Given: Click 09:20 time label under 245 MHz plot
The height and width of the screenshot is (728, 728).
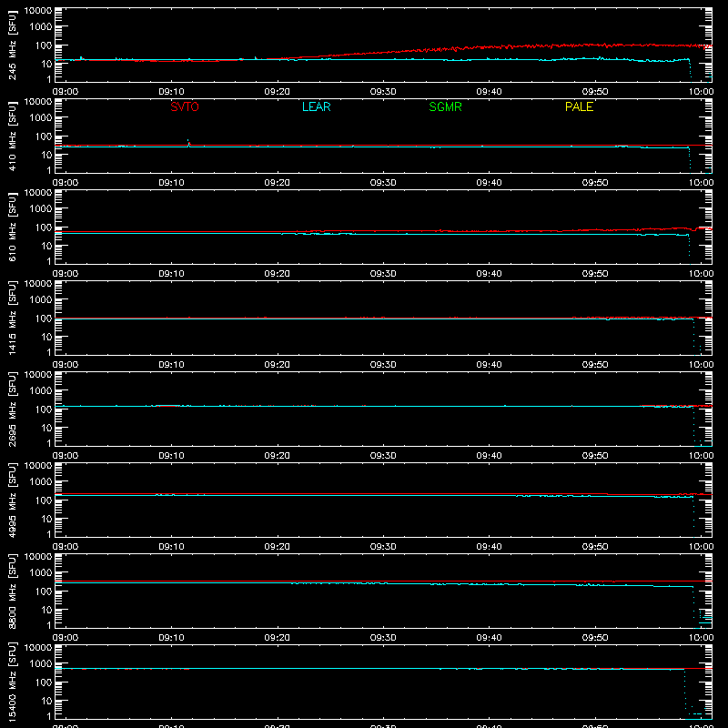Looking at the screenshot, I should [278, 92].
